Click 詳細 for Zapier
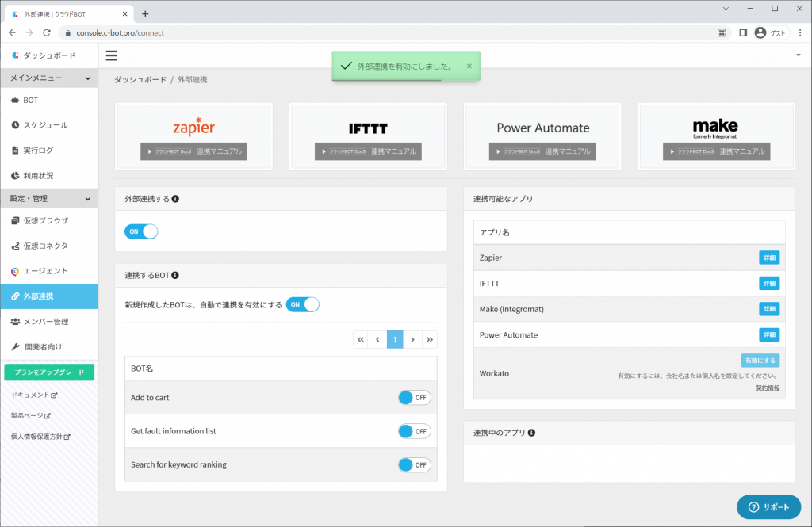 tap(769, 258)
